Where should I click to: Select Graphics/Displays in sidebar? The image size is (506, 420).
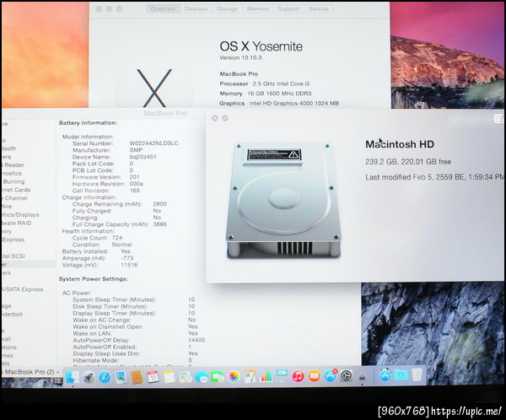coord(20,215)
